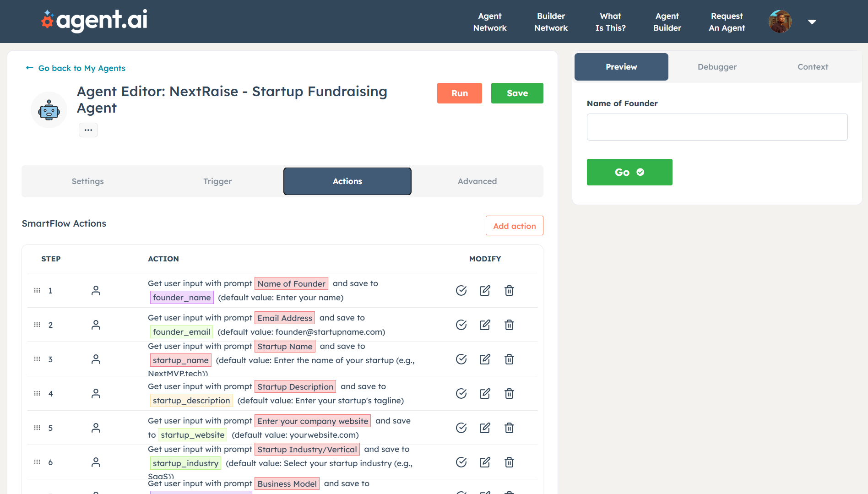Click the Business Model prompt tag
Image resolution: width=868 pixels, height=494 pixels.
tap(287, 484)
